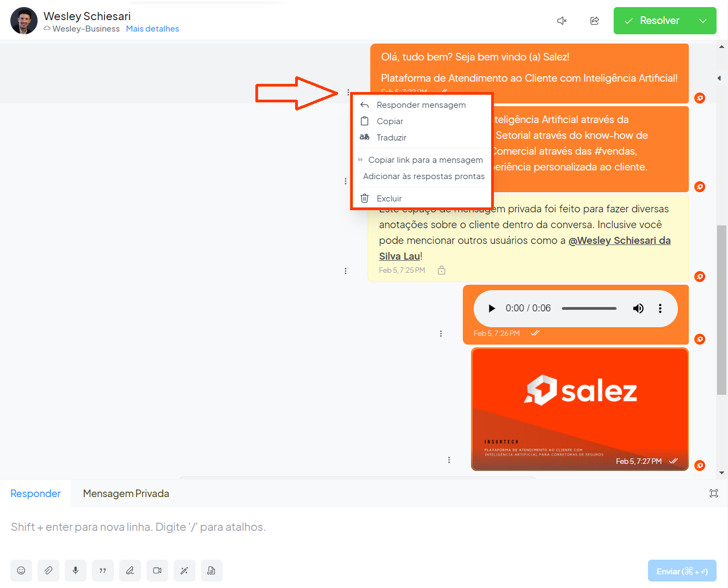Select Responder mensagem from the context menu
The image size is (728, 588).
421,105
